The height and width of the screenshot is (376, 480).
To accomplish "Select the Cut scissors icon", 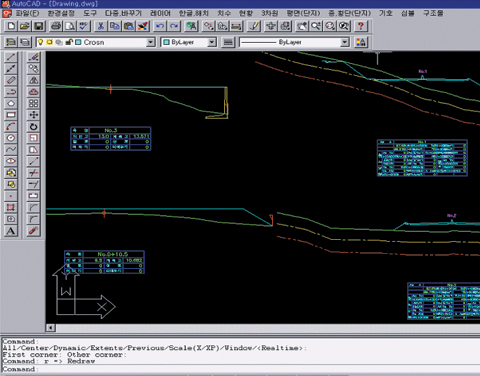I will point(100,26).
